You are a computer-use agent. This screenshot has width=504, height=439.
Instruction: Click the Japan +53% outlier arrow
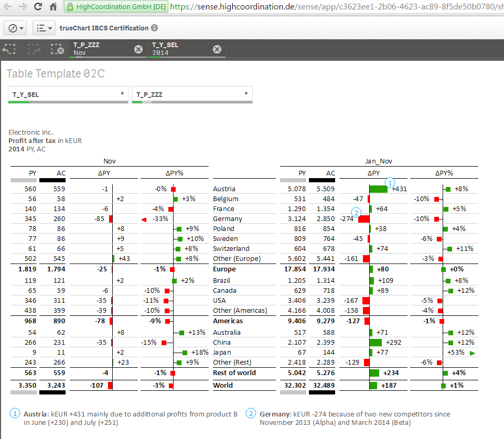[x=473, y=353]
